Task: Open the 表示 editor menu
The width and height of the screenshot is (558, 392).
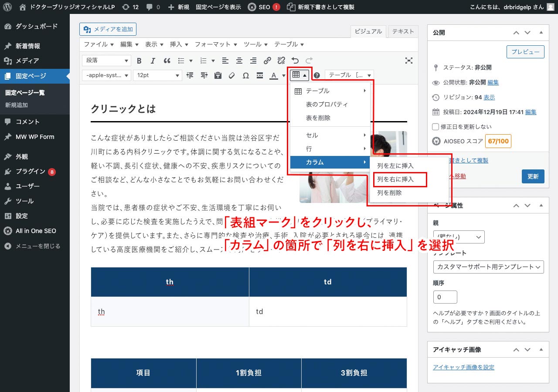Action: click(x=154, y=44)
